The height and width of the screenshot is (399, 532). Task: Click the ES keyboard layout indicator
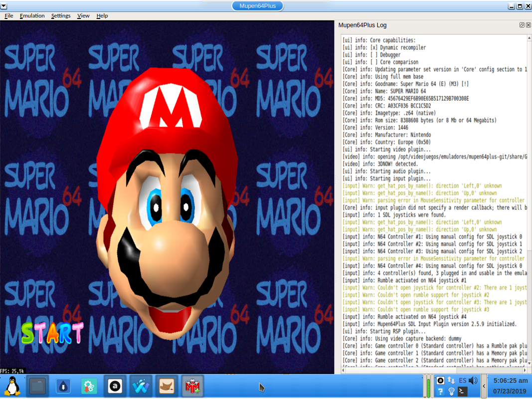click(x=463, y=381)
